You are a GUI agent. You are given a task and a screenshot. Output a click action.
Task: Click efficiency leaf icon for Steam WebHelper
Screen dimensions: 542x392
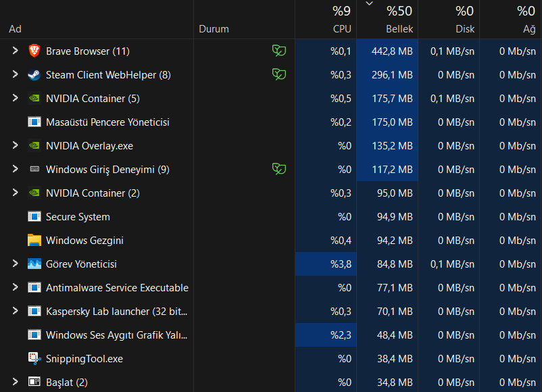pyautogui.click(x=279, y=74)
